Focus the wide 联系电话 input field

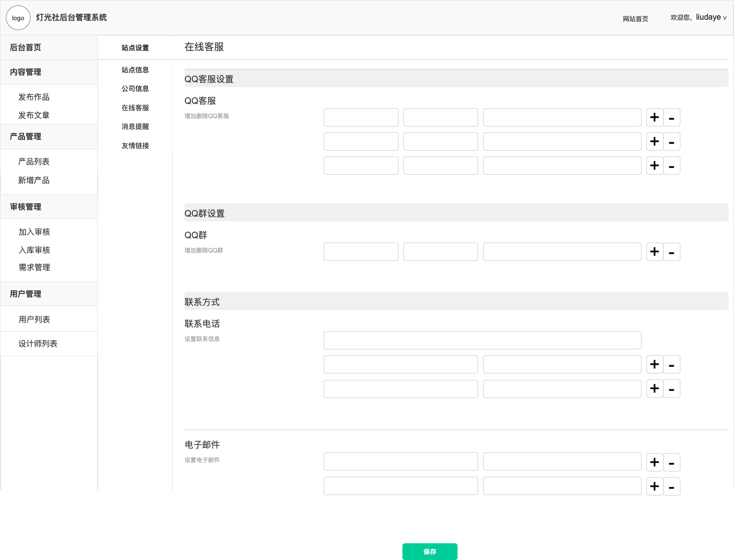[x=482, y=340]
